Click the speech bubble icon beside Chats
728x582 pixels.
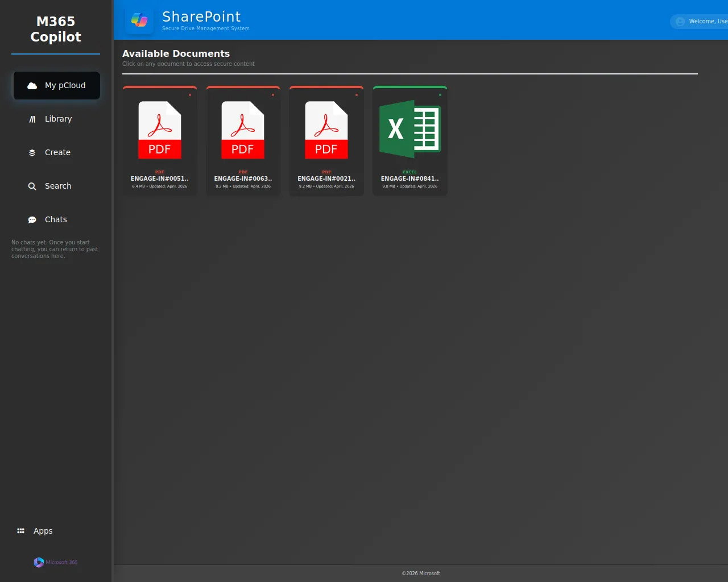(x=32, y=220)
